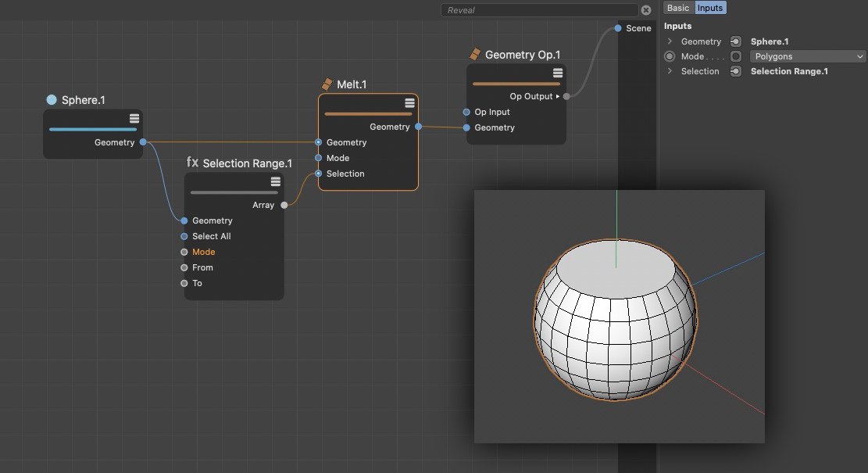
Task: Click the Geometry Op.1 node title icon
Action: (475, 54)
